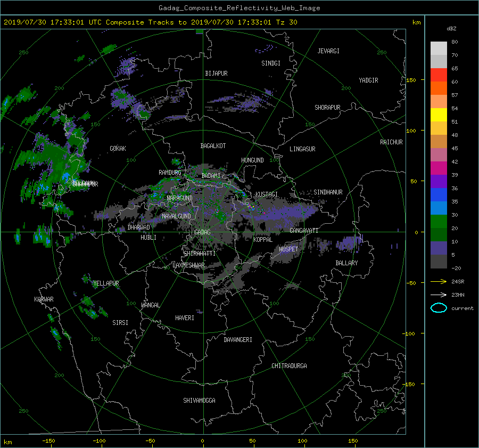Click the yellow 24SR arrow legend icon
This screenshot has height=448, width=479.
pyautogui.click(x=439, y=281)
